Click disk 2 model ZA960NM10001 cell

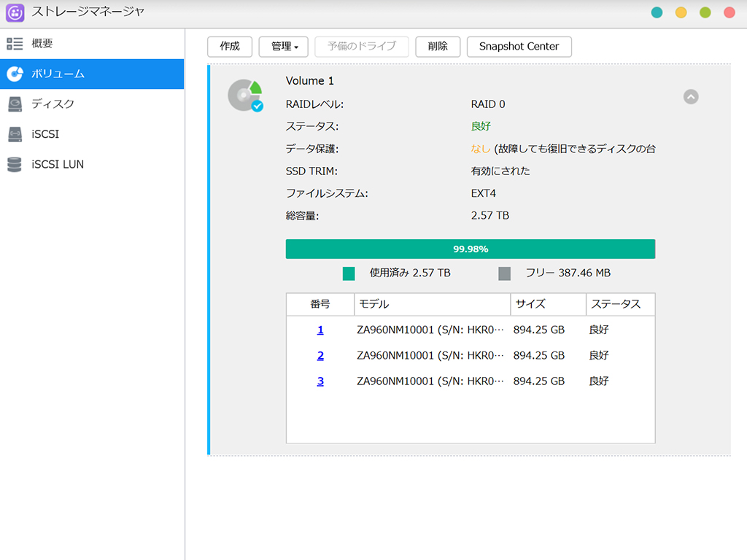(x=430, y=355)
